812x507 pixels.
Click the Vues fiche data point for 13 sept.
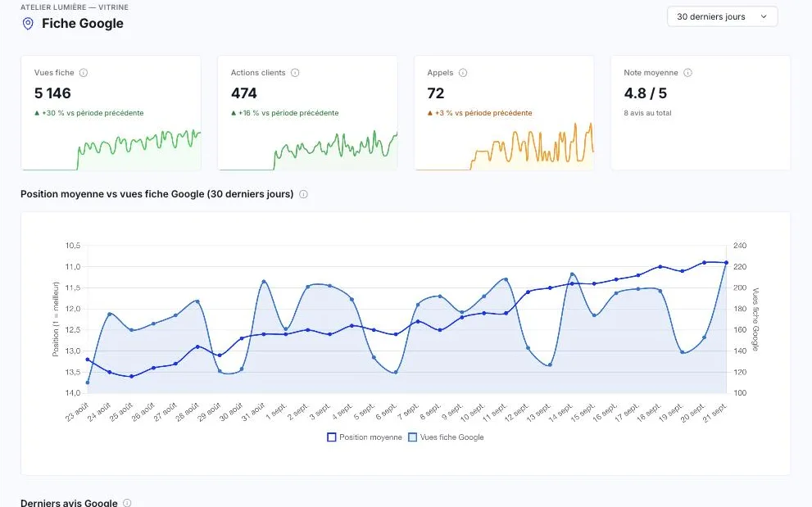(x=550, y=365)
